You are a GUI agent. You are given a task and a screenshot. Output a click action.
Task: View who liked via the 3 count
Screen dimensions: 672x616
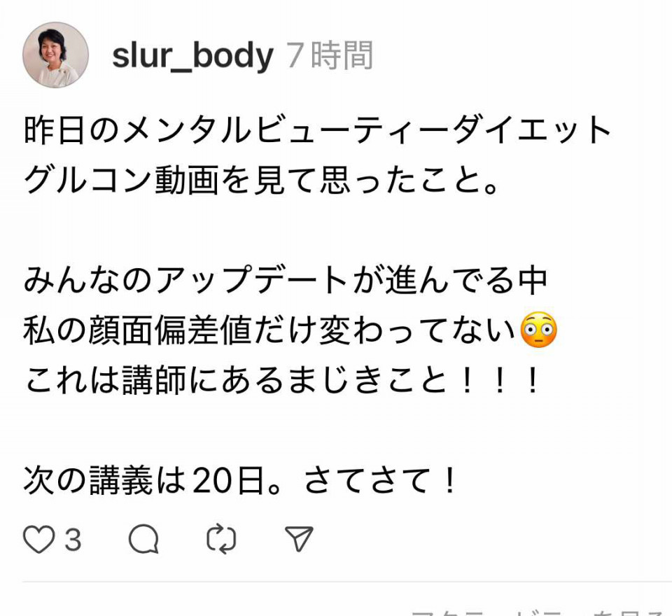(73, 539)
